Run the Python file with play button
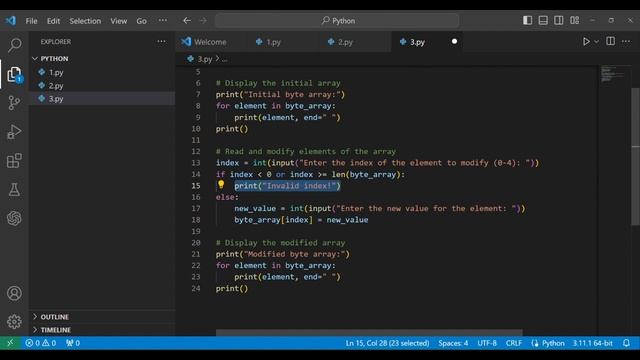This screenshot has height=360, width=640. (x=586, y=42)
